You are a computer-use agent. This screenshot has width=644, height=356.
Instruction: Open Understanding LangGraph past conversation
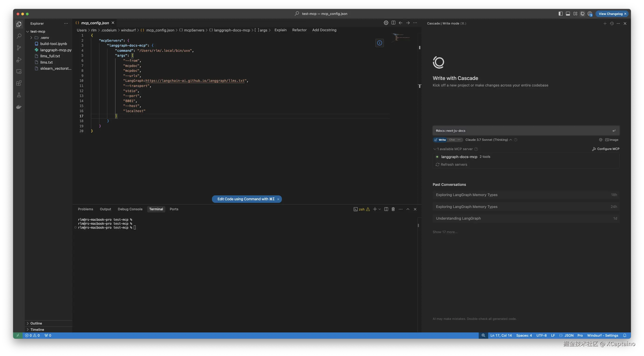tap(526, 218)
